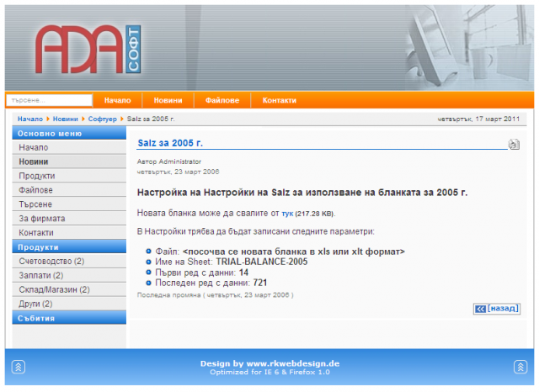
Task: Open the Заплати (2) product category
Action: point(69,275)
